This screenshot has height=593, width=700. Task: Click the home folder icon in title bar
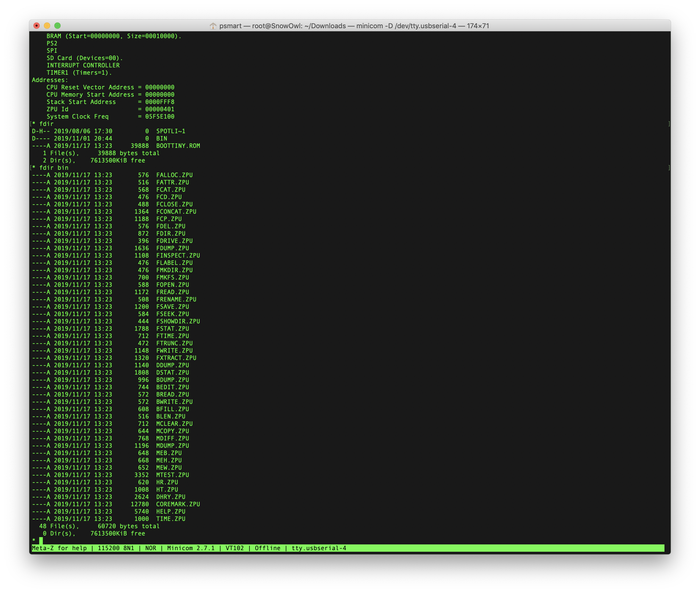click(213, 26)
